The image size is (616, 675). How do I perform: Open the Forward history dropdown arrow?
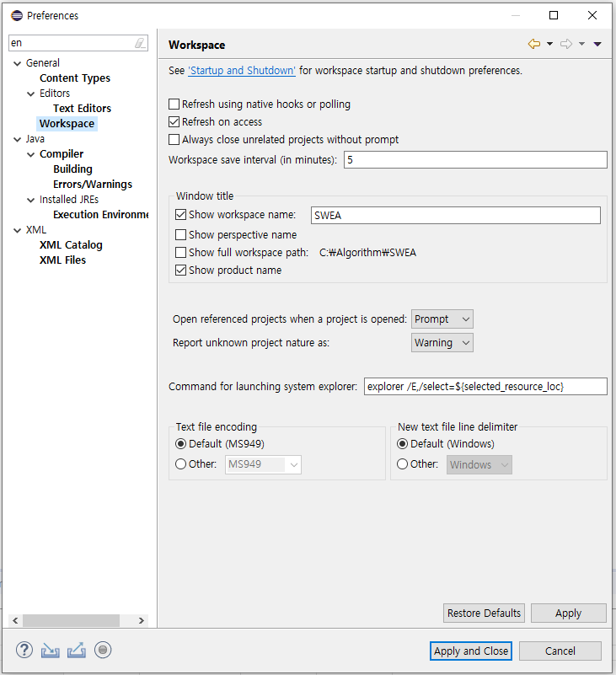tap(581, 44)
